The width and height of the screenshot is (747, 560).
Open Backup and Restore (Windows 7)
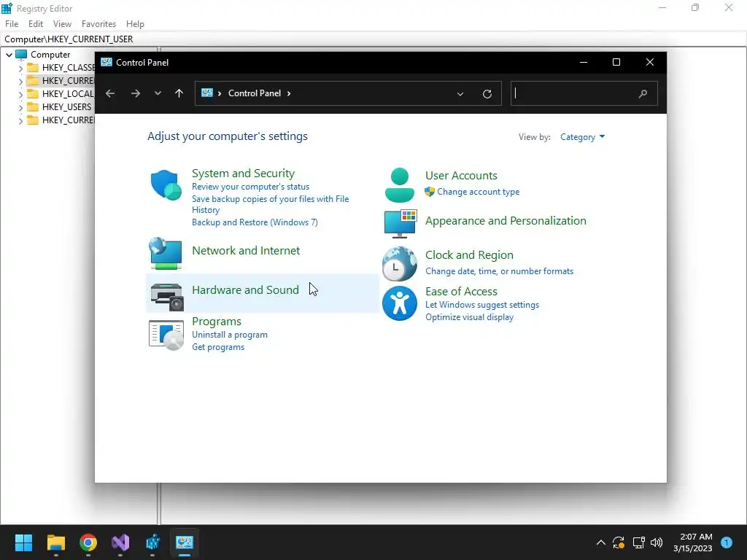(255, 222)
